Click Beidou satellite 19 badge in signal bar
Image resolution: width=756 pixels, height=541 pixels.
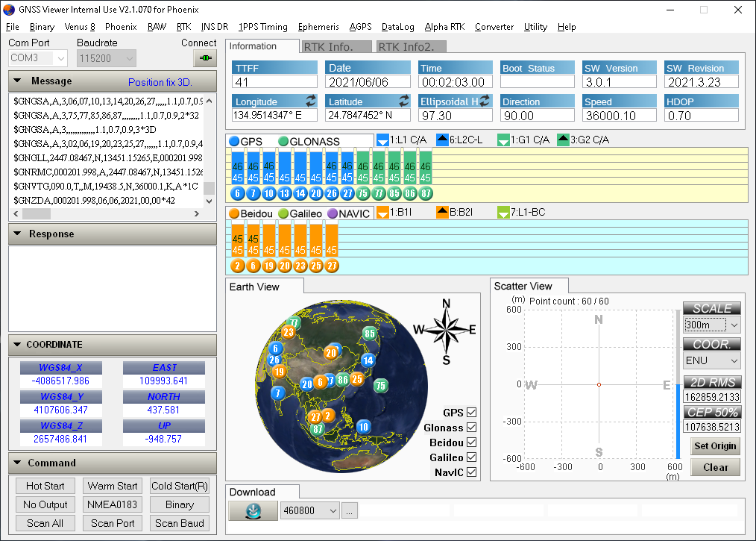(x=268, y=266)
